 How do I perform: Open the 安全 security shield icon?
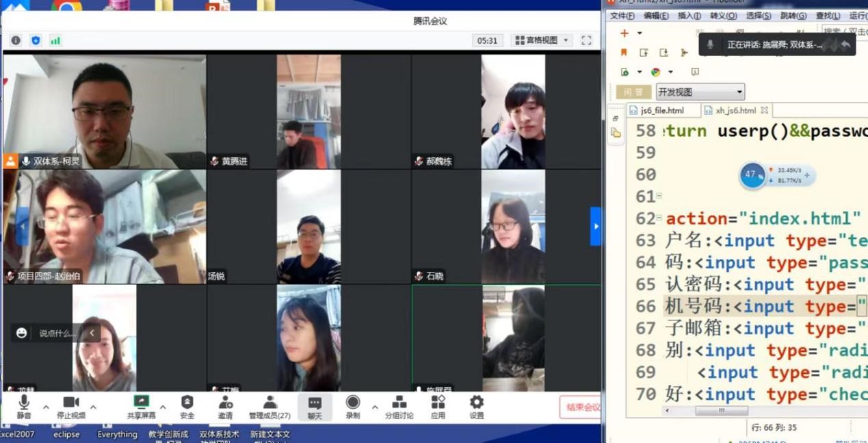(x=187, y=403)
